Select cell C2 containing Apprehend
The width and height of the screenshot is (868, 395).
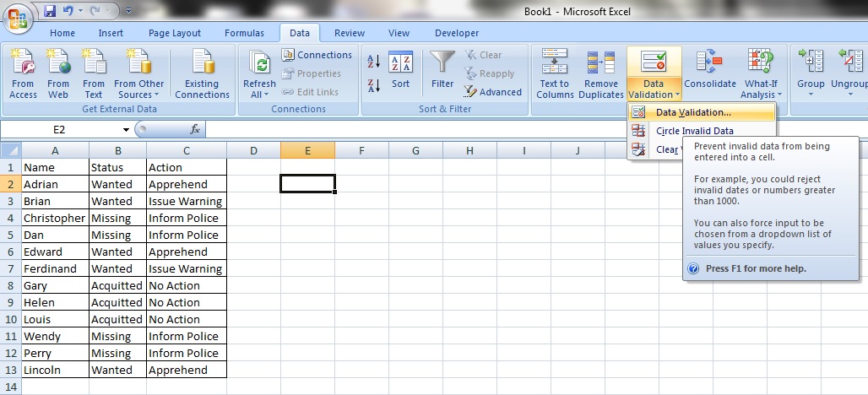coord(186,184)
